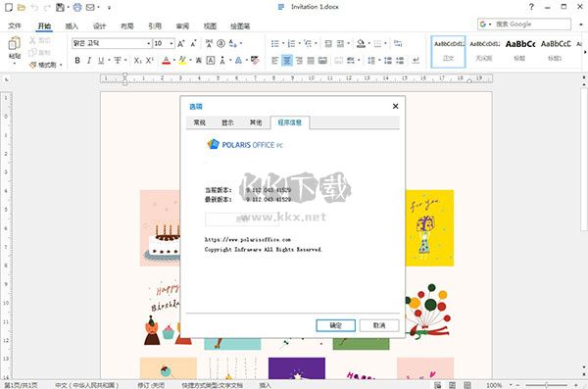
Task: Send the document by email envelope icon
Action: [90, 7]
